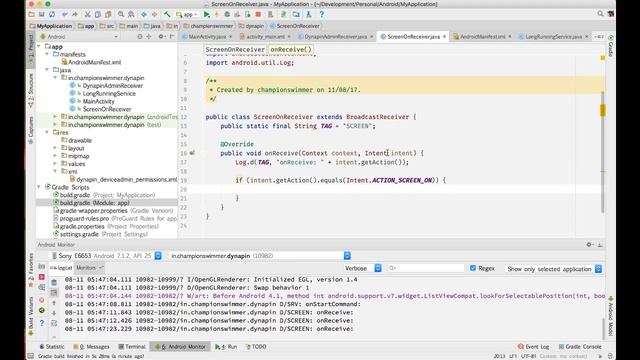Expand the layout folder in project tree
The width and height of the screenshot is (640, 360).
coord(55,148)
